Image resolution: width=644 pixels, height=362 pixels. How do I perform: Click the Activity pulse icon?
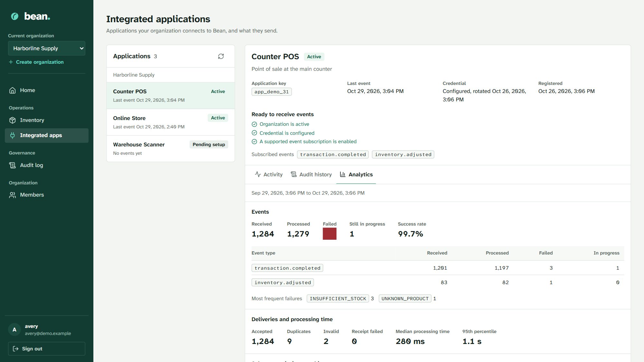pyautogui.click(x=258, y=174)
